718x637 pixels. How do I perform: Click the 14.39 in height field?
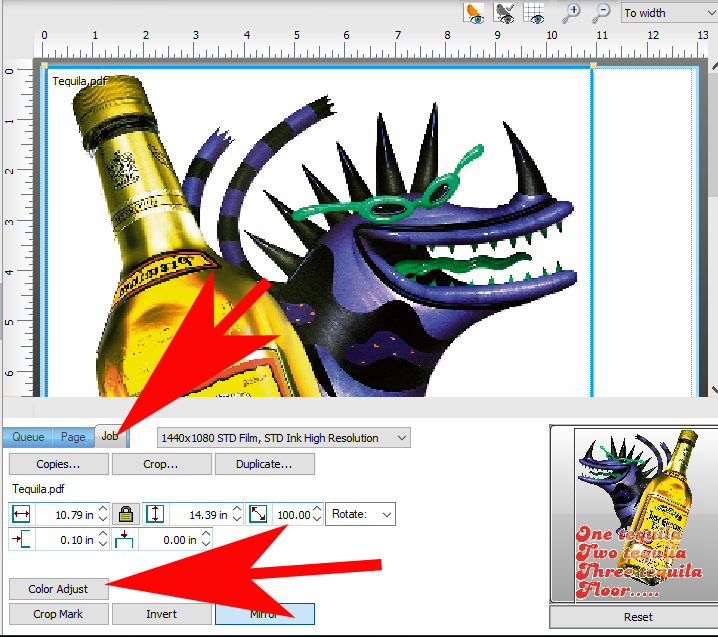(x=201, y=515)
